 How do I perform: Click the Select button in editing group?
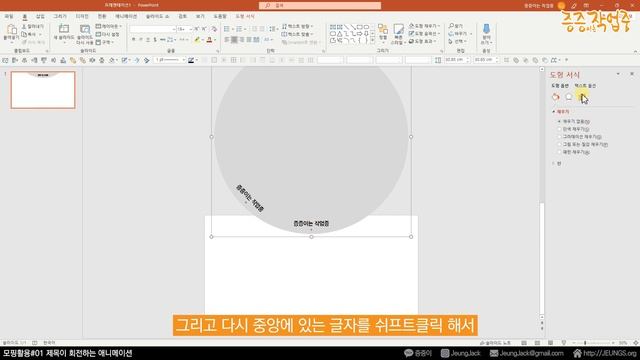pyautogui.click(x=459, y=41)
